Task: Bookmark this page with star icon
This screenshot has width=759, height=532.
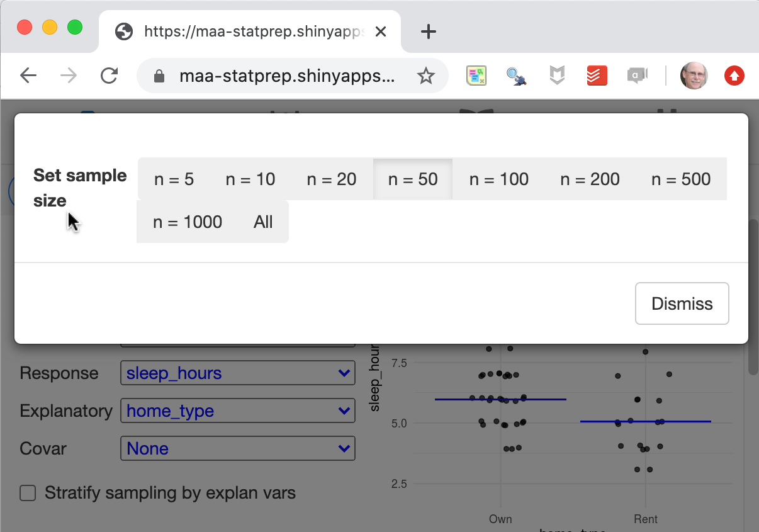Action: (426, 76)
